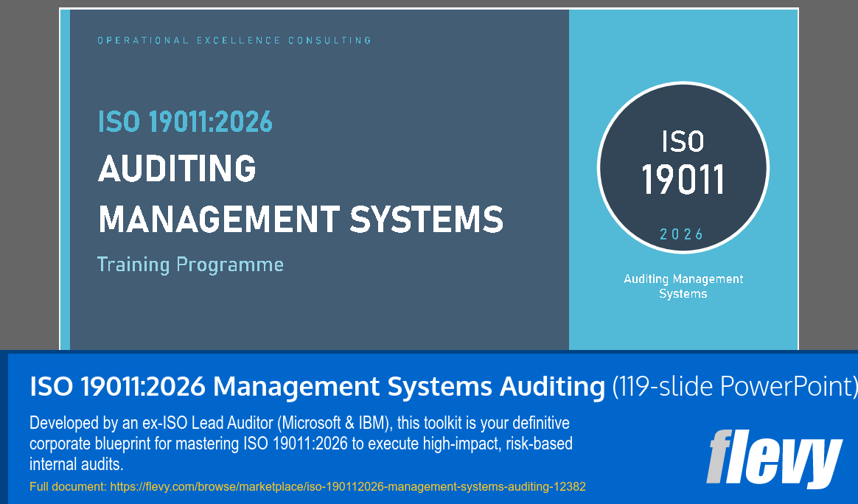Click the 'MANAGEMENT SYSTEMS' slide title line

pyautogui.click(x=301, y=220)
